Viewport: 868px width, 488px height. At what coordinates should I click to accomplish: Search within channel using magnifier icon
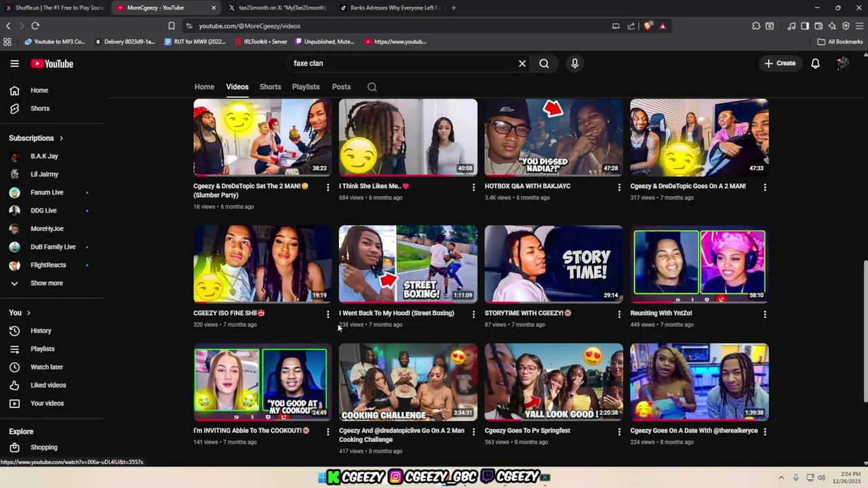pyautogui.click(x=372, y=87)
